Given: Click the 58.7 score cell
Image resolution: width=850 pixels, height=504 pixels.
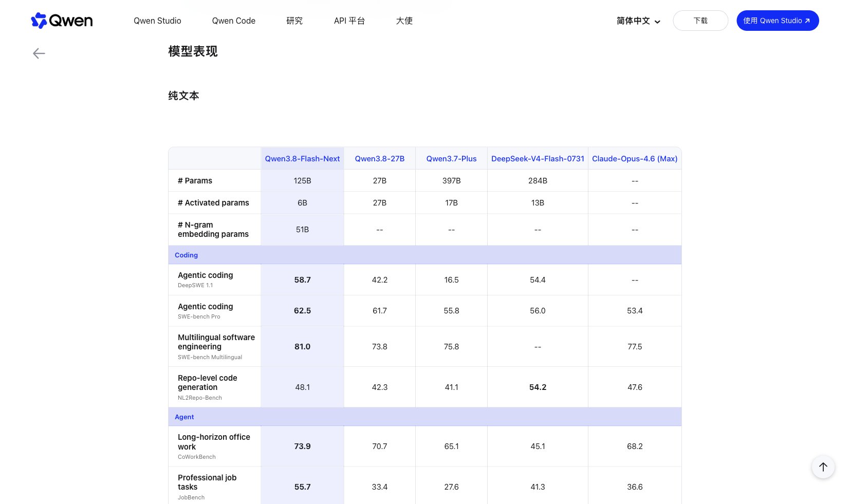Looking at the screenshot, I should point(302,280).
